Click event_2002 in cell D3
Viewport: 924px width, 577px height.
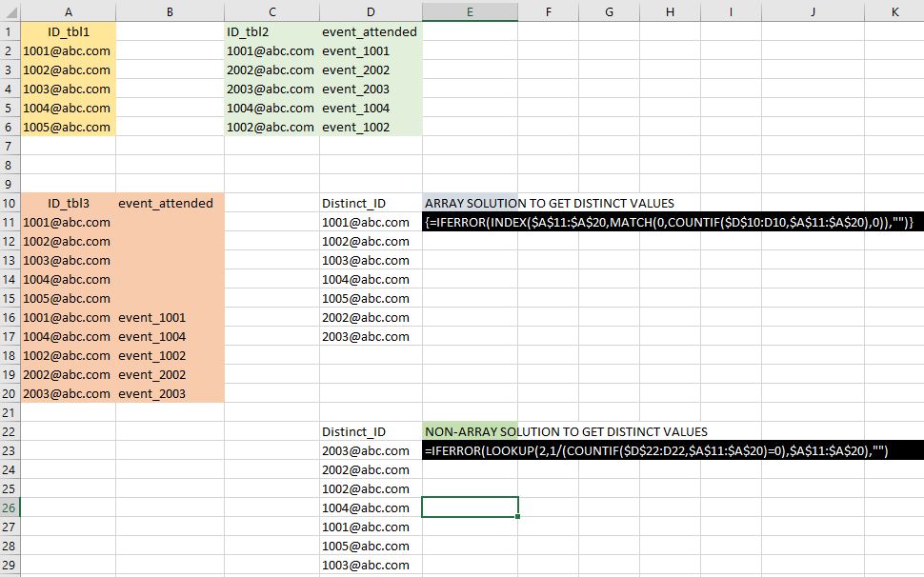pyautogui.click(x=371, y=70)
